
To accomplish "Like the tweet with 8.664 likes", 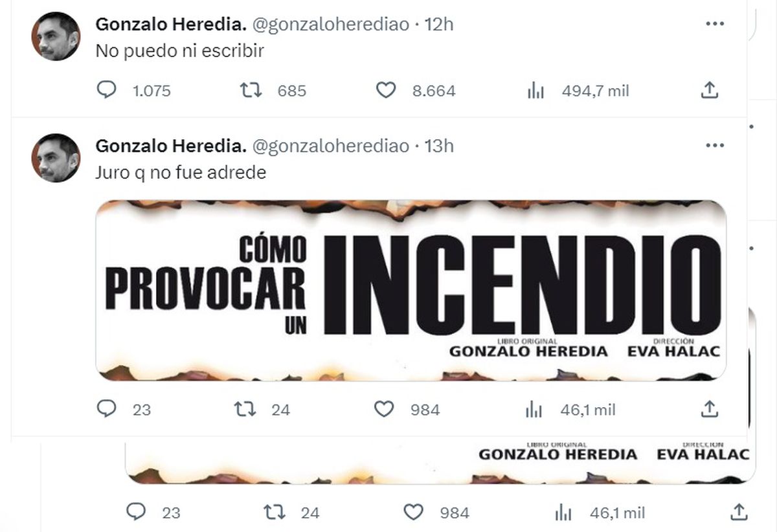I will 386,91.
